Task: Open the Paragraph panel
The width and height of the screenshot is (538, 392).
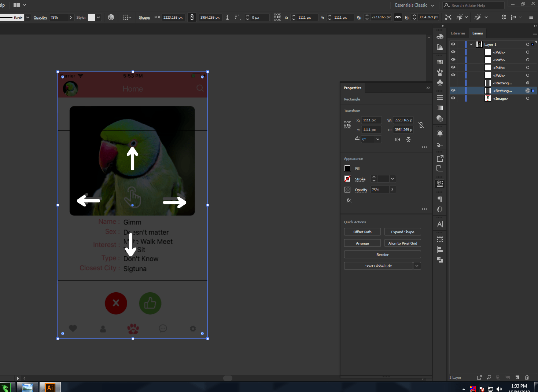Action: 440,199
